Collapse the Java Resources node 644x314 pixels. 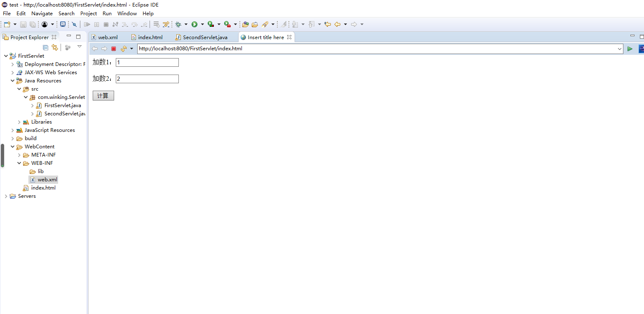tap(12, 81)
